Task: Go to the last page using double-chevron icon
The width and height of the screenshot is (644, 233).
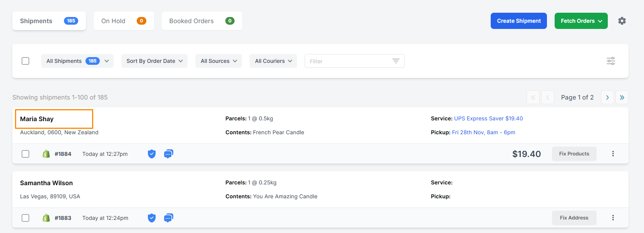Action: pyautogui.click(x=622, y=97)
